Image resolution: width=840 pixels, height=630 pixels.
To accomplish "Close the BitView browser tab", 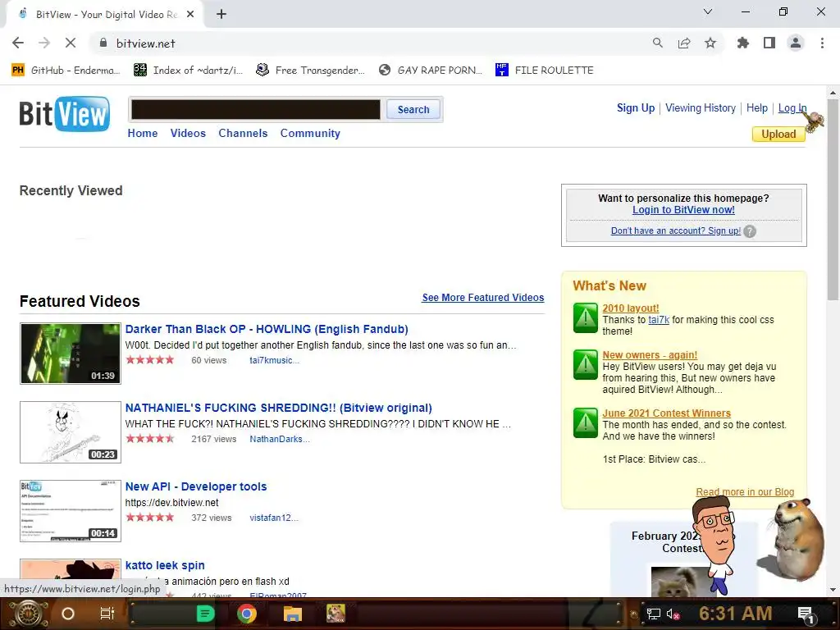I will coord(190,15).
